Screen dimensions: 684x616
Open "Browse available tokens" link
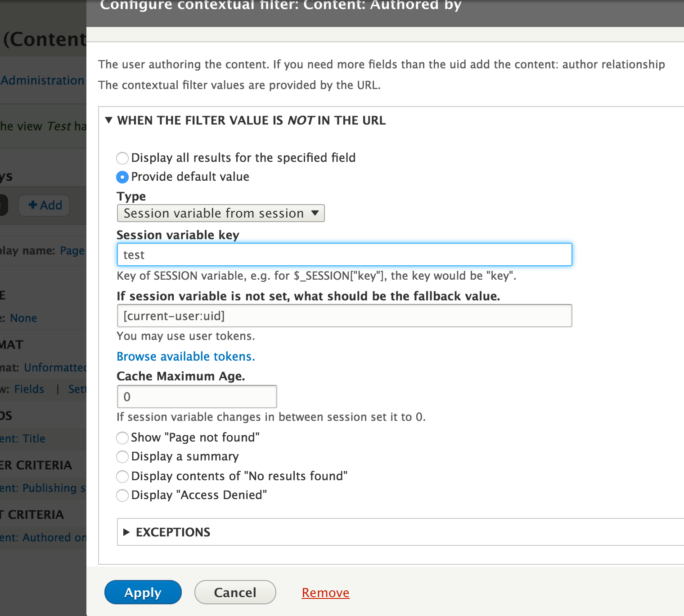click(x=185, y=356)
